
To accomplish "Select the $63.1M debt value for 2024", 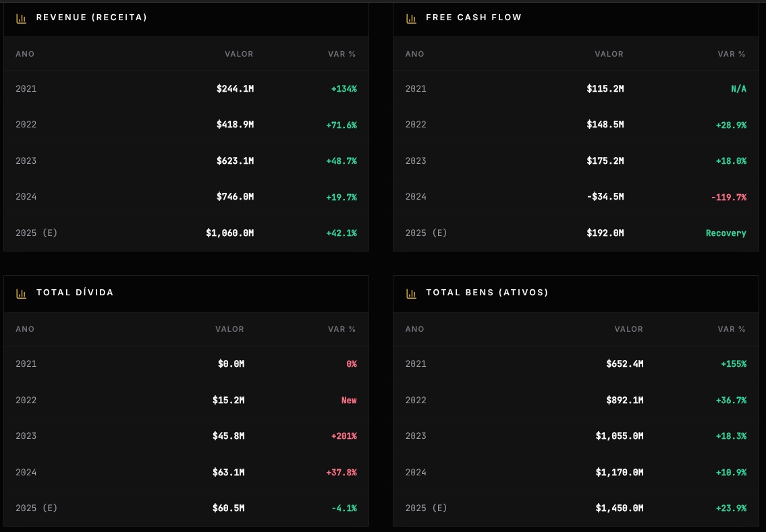I will pos(228,473).
